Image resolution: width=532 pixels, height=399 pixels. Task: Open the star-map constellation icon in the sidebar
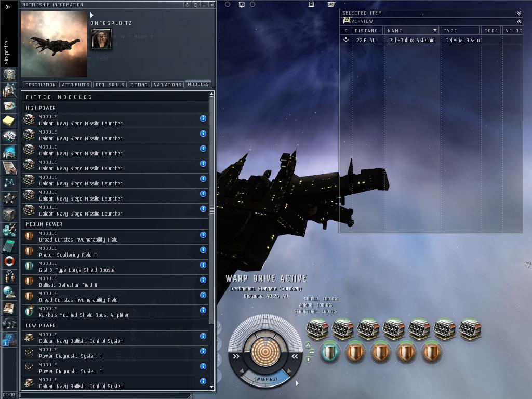coord(9,182)
